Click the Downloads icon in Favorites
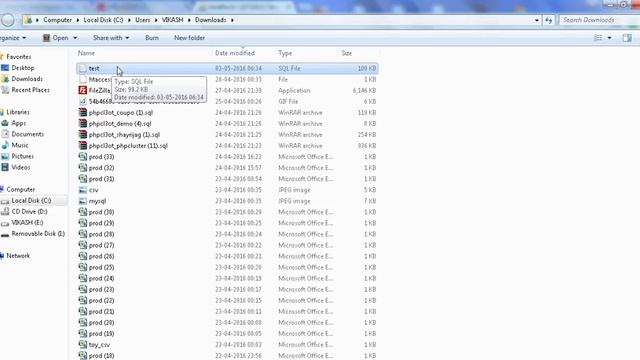Viewport: 640px width, 360px height. click(5, 79)
